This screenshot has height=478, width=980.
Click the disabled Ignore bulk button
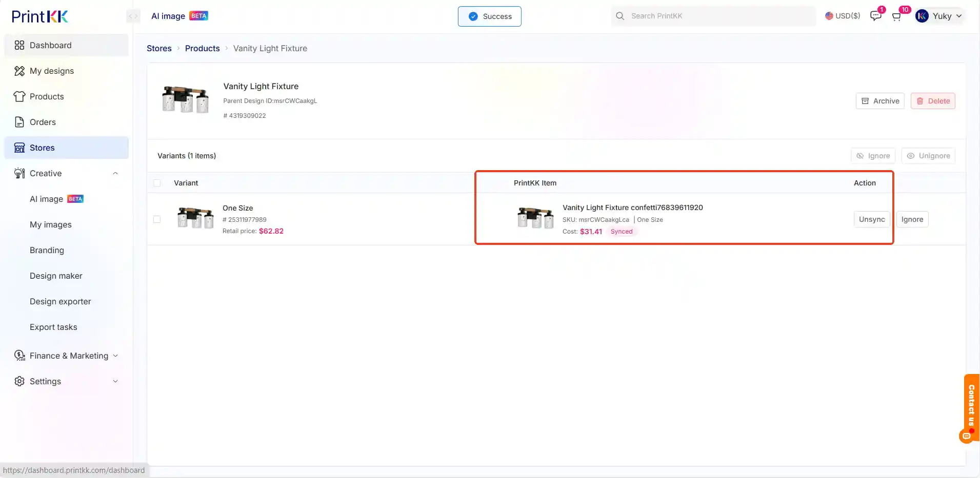(x=873, y=156)
